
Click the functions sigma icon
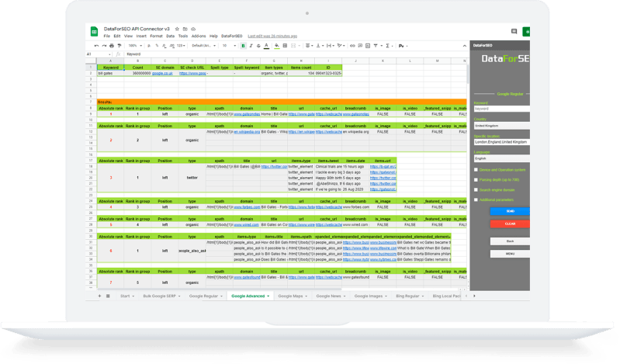tap(387, 46)
